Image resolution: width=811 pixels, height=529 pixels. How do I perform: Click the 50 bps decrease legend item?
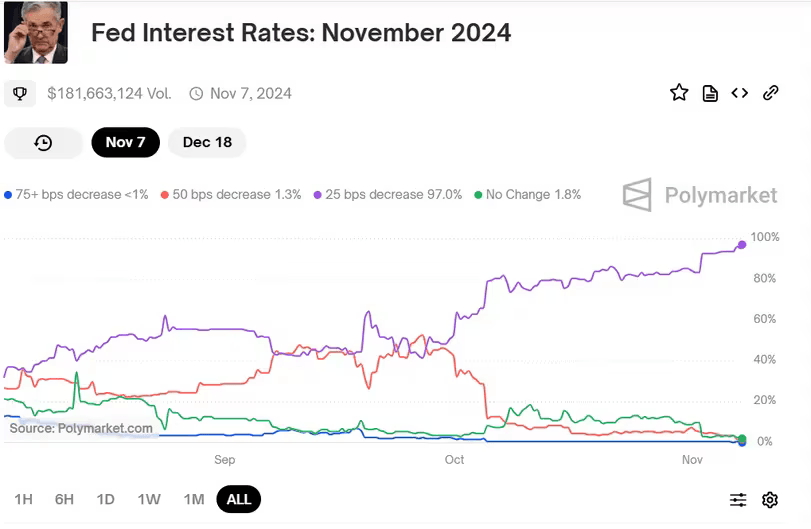pyautogui.click(x=231, y=194)
